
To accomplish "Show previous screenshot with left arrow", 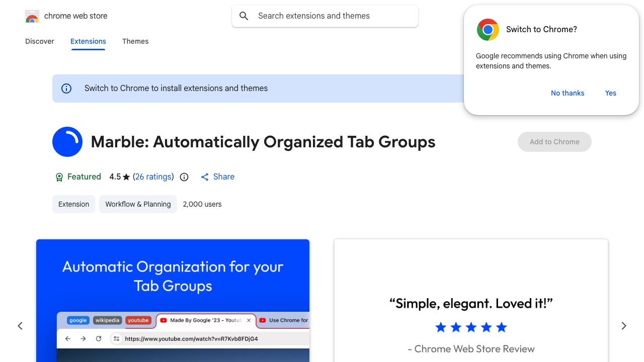I will 20,326.
